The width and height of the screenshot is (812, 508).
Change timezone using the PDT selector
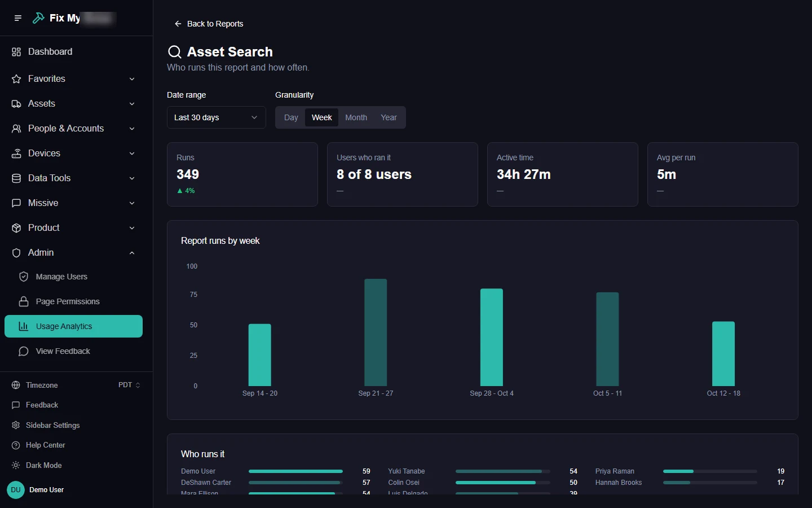click(129, 385)
